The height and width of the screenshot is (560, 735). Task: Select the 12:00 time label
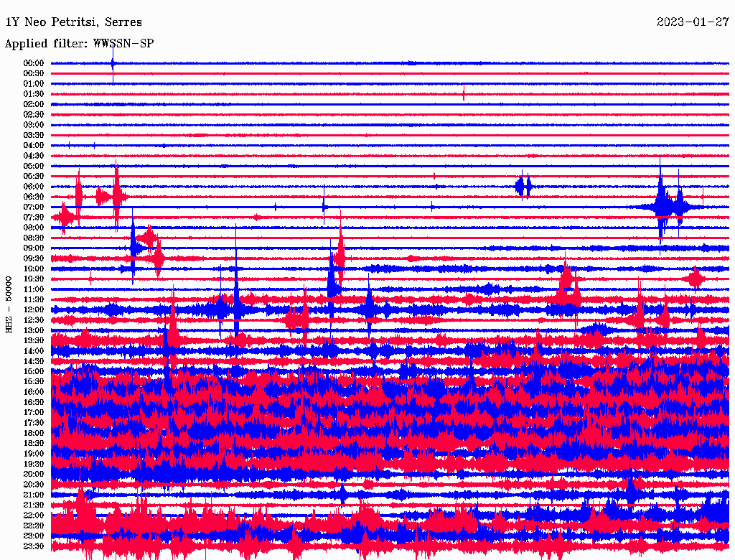[34, 309]
